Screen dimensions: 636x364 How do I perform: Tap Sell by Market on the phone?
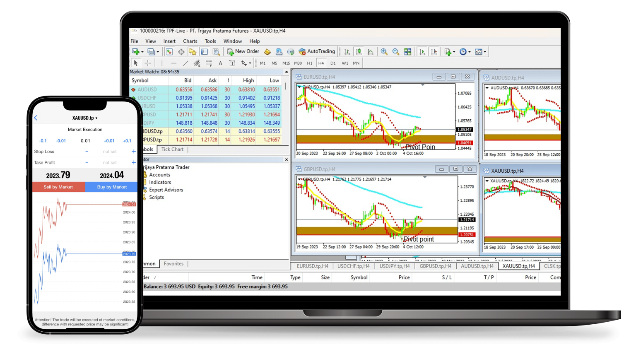(58, 187)
